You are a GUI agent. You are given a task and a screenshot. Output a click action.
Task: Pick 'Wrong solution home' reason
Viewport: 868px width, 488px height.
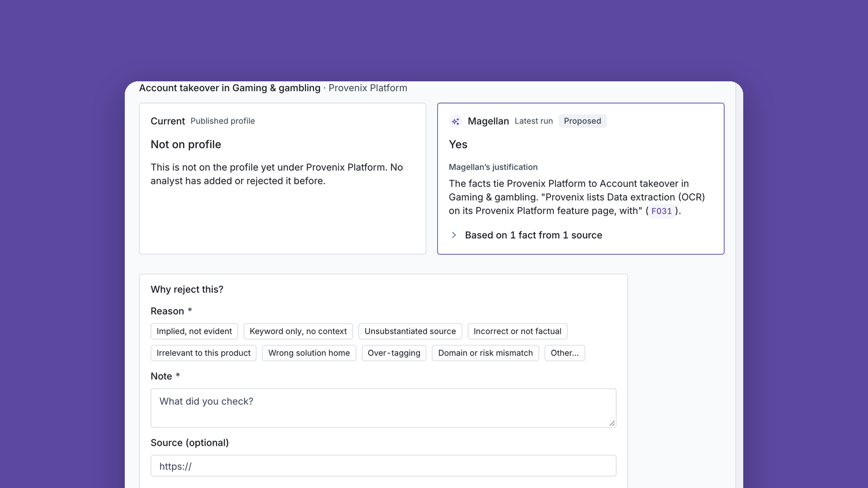(309, 353)
